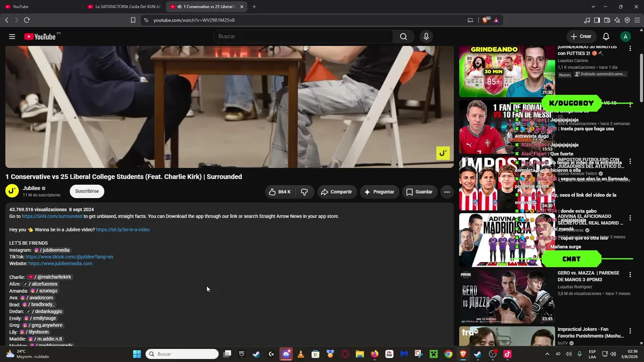Open Jubilee channel avatar

click(12, 191)
